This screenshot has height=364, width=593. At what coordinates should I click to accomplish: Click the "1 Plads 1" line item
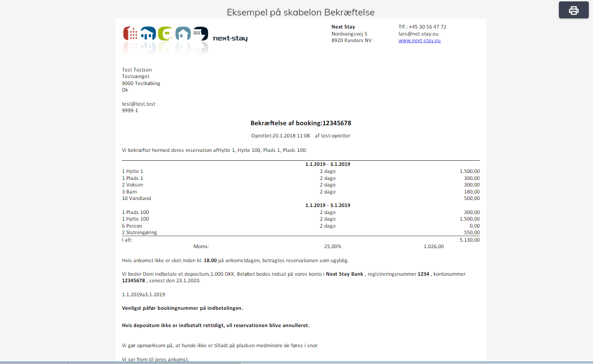tap(132, 178)
